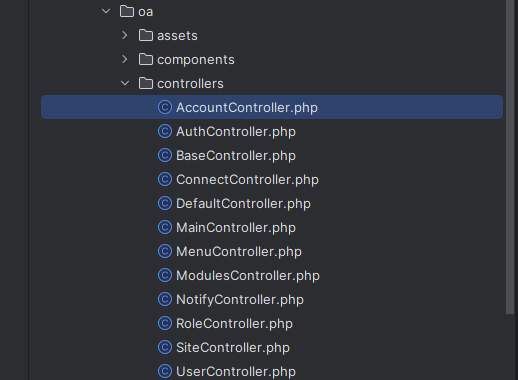The width and height of the screenshot is (518, 380).
Task: Click the AuthController.php class icon
Action: pyautogui.click(x=165, y=131)
